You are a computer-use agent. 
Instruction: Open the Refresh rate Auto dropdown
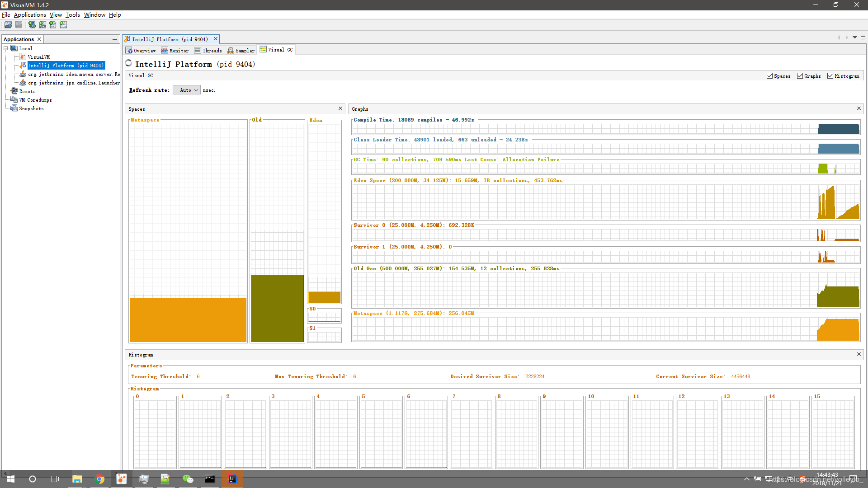(186, 90)
